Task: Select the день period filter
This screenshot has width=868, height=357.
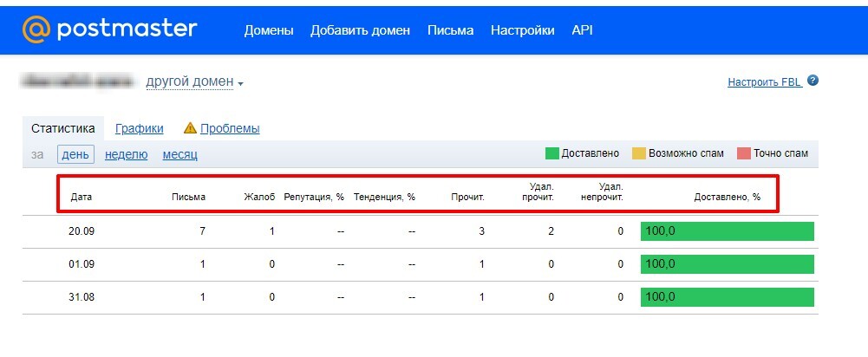Action: click(75, 154)
